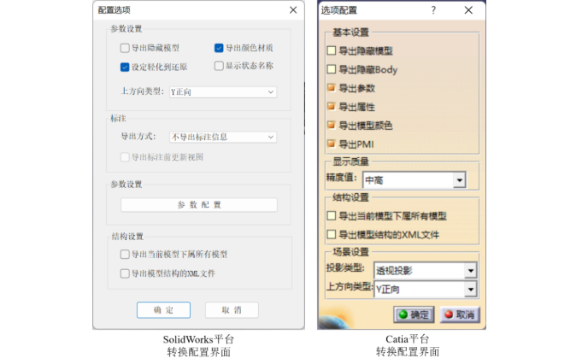Uncheck 导出参数 in Catia dialog

pyautogui.click(x=332, y=88)
